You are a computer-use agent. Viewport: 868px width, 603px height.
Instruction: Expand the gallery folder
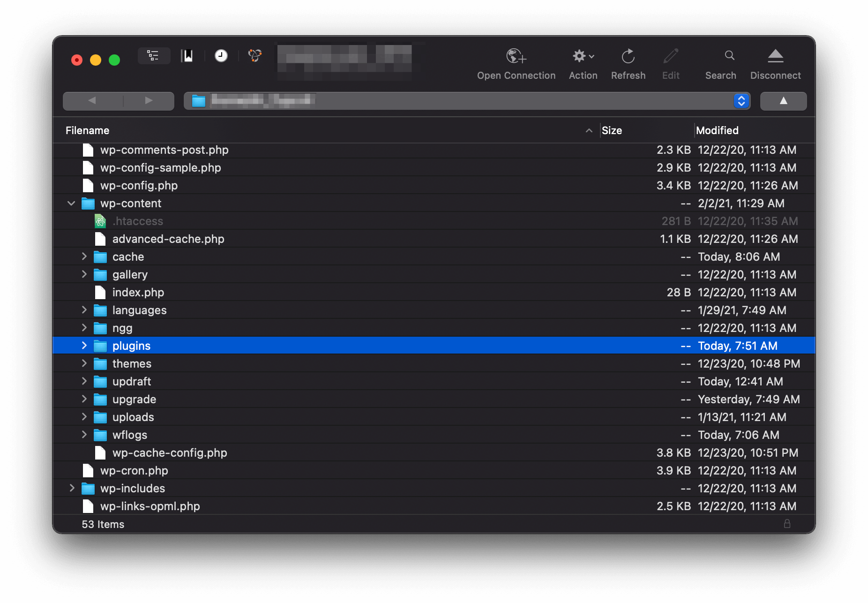(x=84, y=274)
